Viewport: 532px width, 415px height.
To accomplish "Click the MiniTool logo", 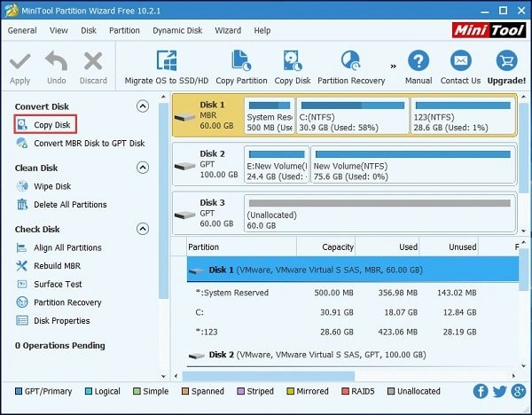I will pos(489,30).
